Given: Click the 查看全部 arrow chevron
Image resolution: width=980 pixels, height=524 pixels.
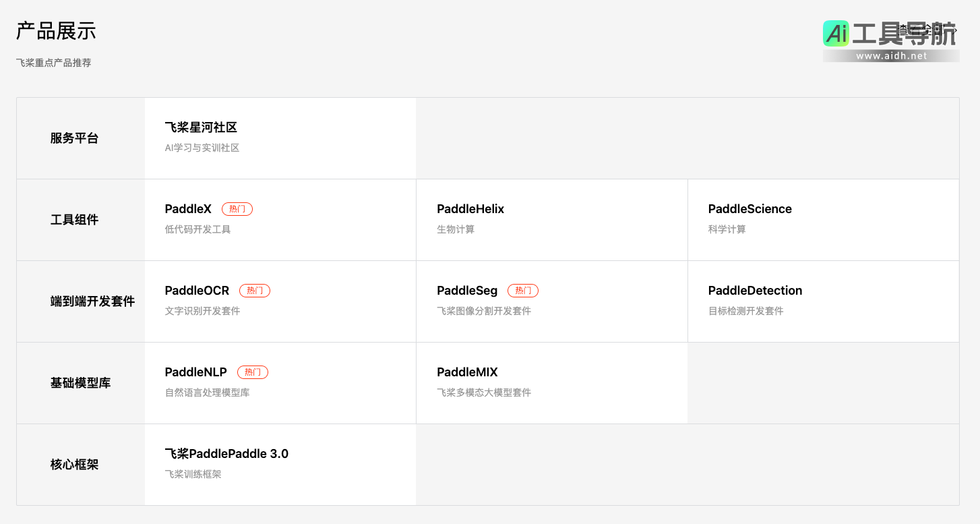Looking at the screenshot, I should click(x=955, y=30).
